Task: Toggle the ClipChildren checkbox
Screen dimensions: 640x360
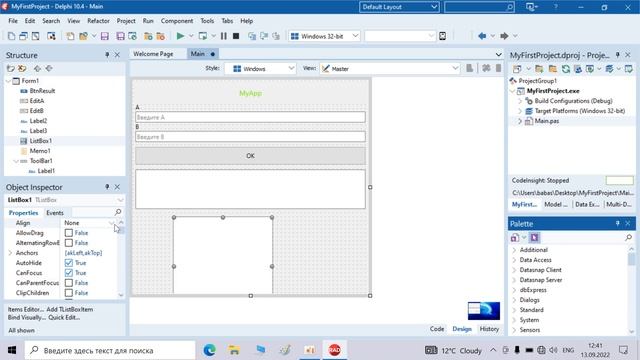Action: click(69, 293)
